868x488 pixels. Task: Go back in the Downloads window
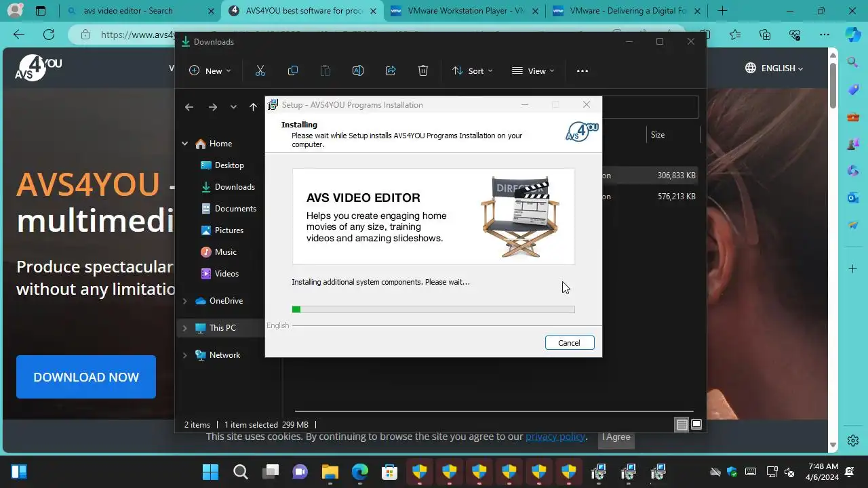click(x=189, y=107)
